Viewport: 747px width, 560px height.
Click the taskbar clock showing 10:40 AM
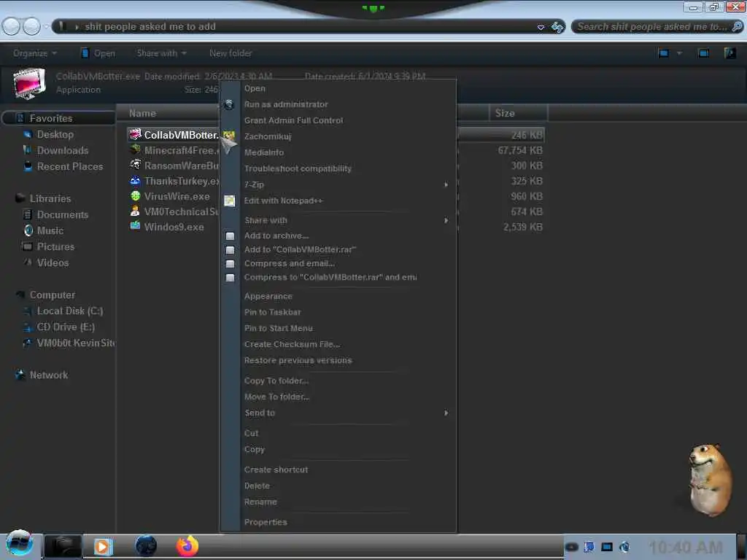[x=686, y=547]
